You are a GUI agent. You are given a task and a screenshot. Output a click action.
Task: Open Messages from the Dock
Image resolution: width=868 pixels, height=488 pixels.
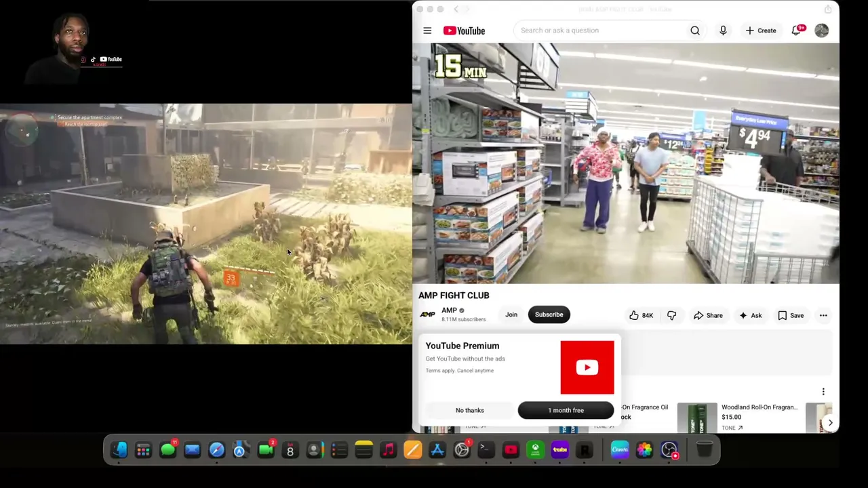pyautogui.click(x=167, y=449)
